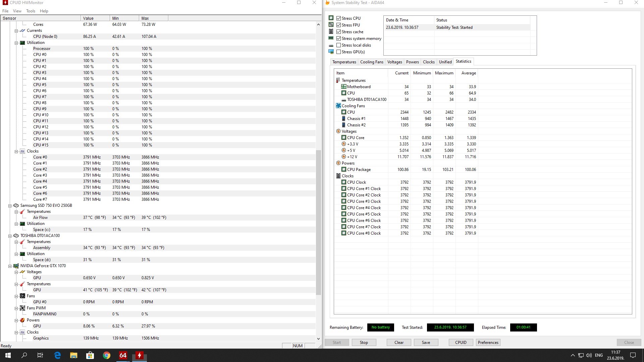Click the HWMonitor scrollbar down arrow
Screen dimensions: 644x362
click(318, 339)
